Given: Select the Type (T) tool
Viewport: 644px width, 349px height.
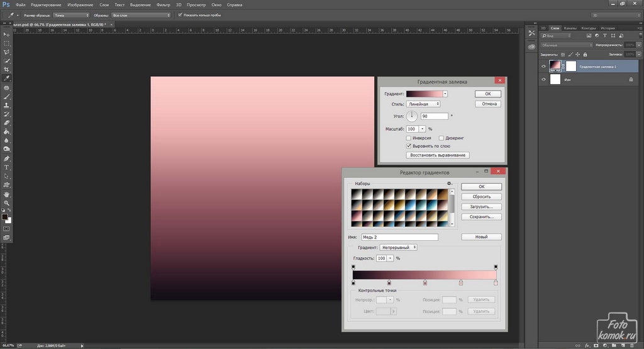Looking at the screenshot, I should coord(7,167).
